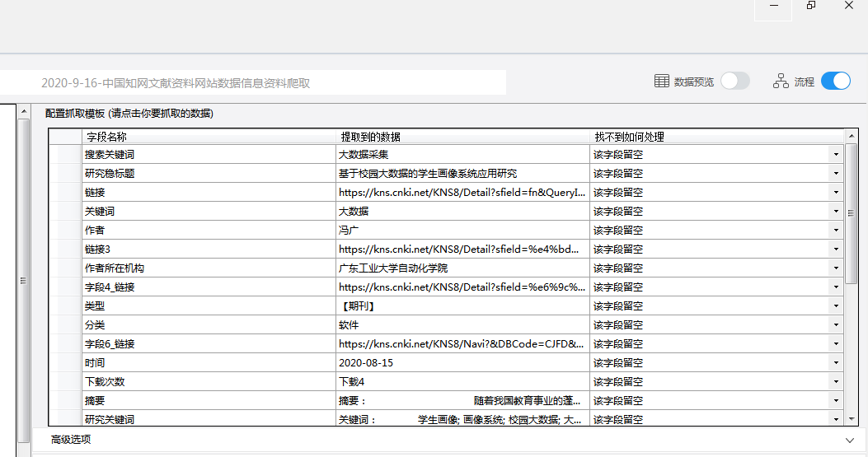
Task: Select the 研究稳标题 field name cell
Action: [209, 173]
